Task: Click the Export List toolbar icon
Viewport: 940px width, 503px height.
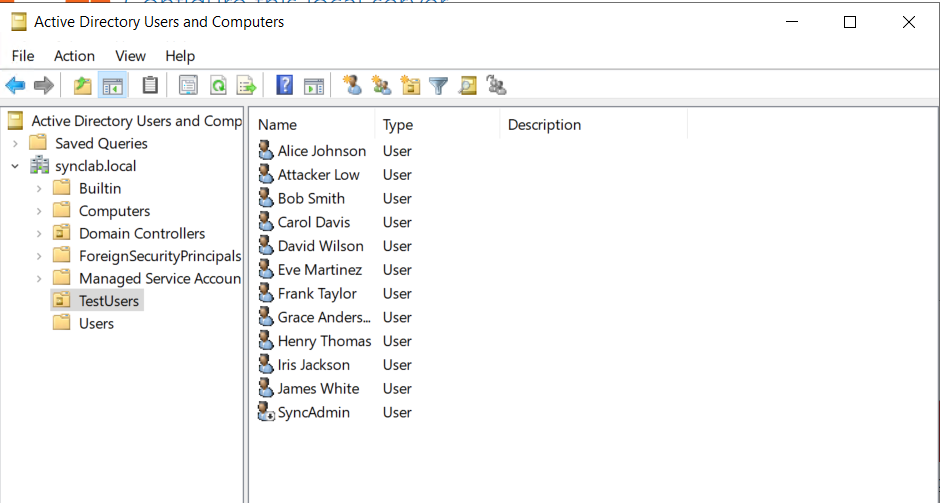Action: [246, 86]
